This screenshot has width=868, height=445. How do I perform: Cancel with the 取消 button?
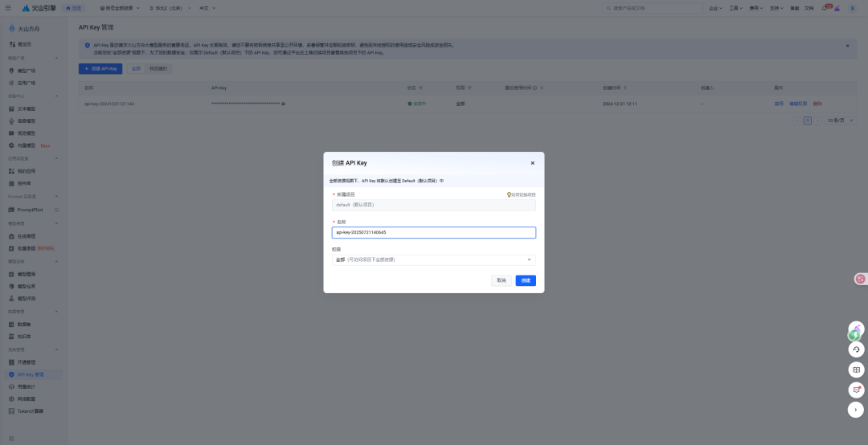[x=502, y=280]
